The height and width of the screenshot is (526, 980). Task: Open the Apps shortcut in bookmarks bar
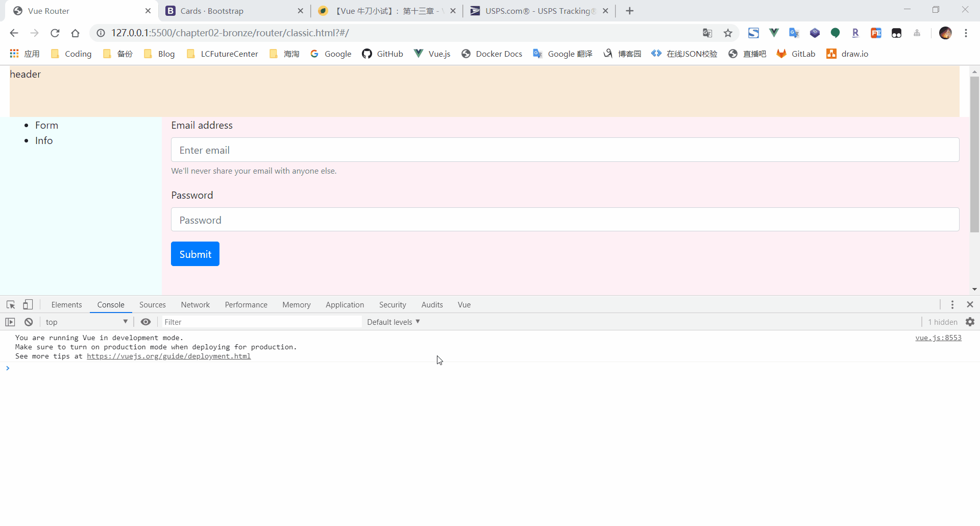point(24,54)
